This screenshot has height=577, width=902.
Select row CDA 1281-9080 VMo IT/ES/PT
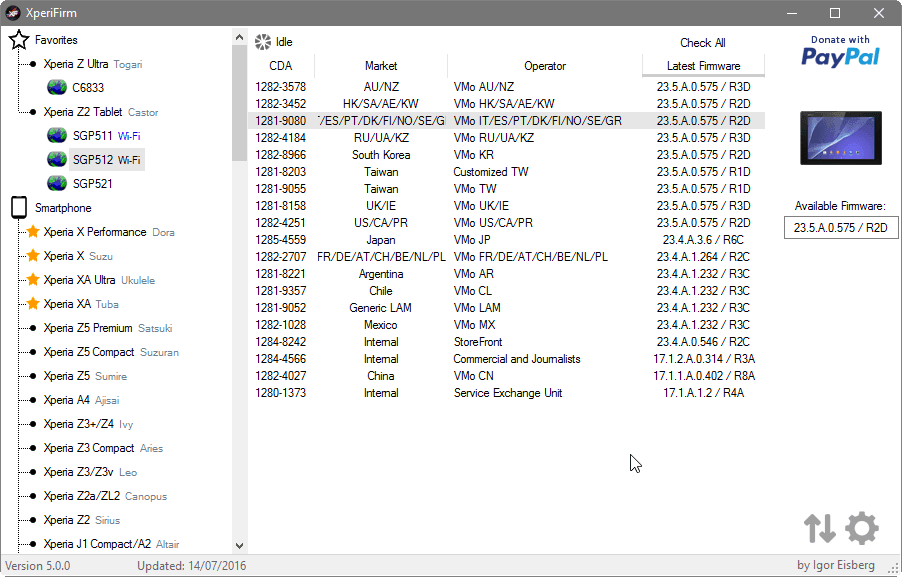click(506, 121)
